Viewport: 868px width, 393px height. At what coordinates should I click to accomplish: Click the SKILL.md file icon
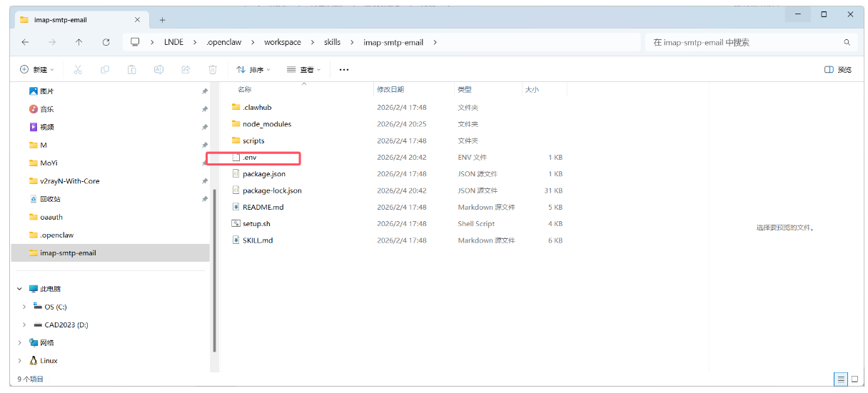click(236, 240)
